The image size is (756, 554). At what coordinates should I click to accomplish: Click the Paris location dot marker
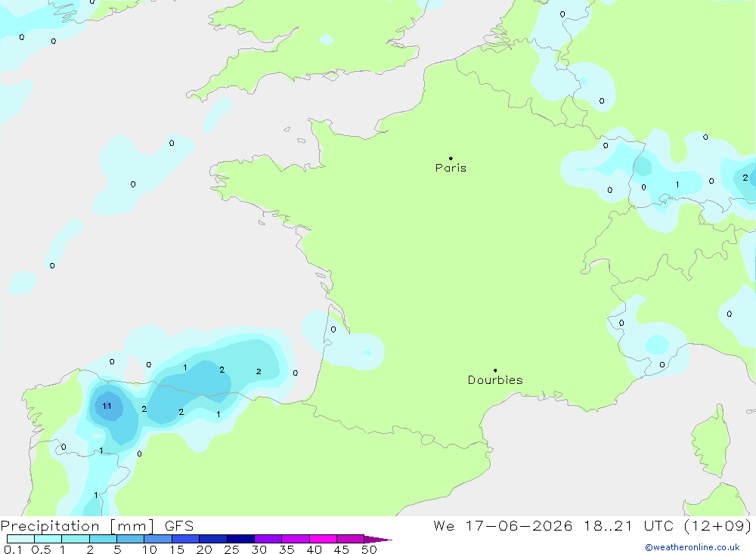[x=451, y=158]
